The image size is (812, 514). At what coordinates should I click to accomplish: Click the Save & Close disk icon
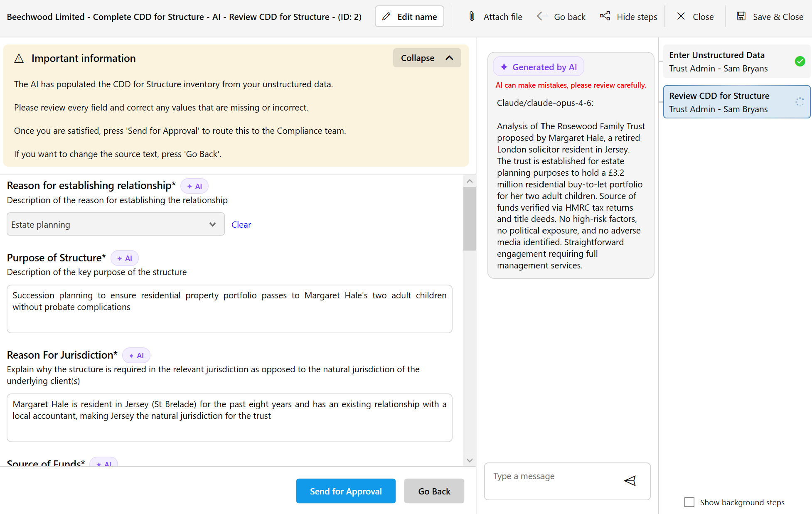click(741, 16)
